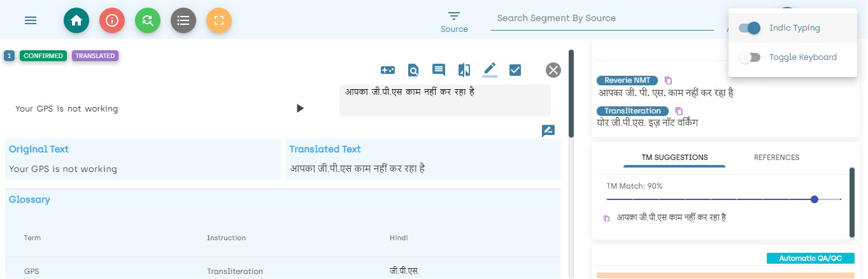
Task: Open the segment comments icon
Action: (x=439, y=70)
